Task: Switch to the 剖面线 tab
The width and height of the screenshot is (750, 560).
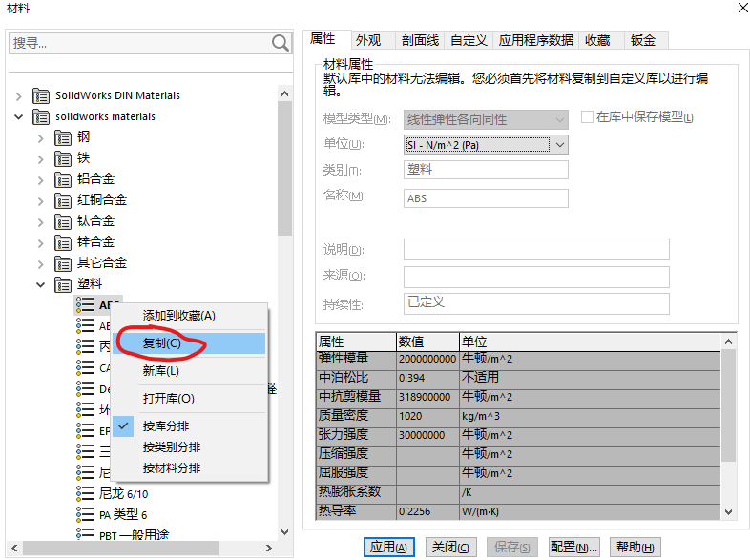Action: (x=420, y=41)
